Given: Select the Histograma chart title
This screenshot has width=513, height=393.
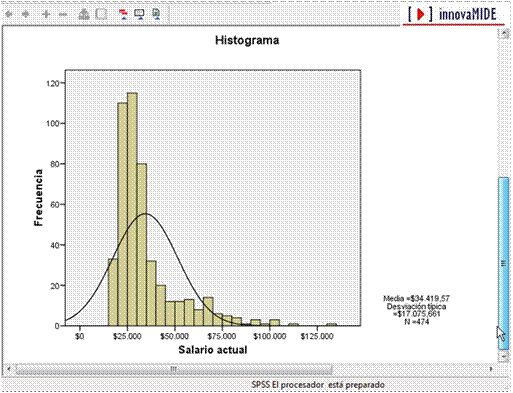Looking at the screenshot, I should 247,40.
